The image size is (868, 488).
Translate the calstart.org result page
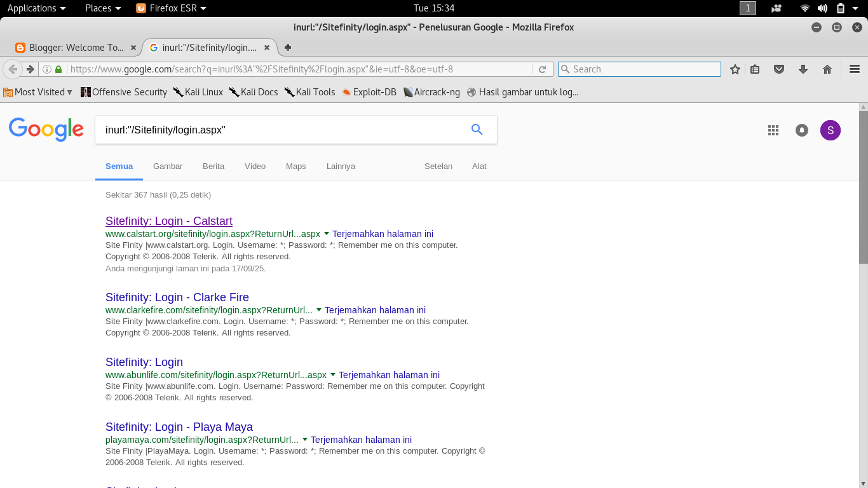[x=383, y=234]
